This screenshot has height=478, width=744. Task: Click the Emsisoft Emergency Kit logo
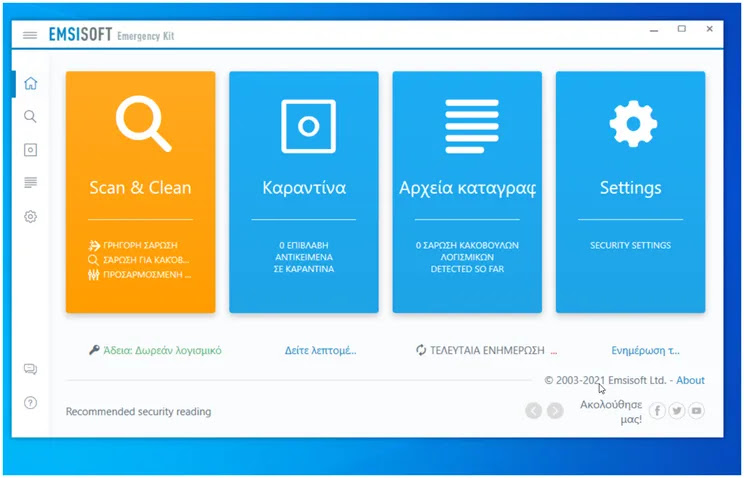(x=112, y=35)
